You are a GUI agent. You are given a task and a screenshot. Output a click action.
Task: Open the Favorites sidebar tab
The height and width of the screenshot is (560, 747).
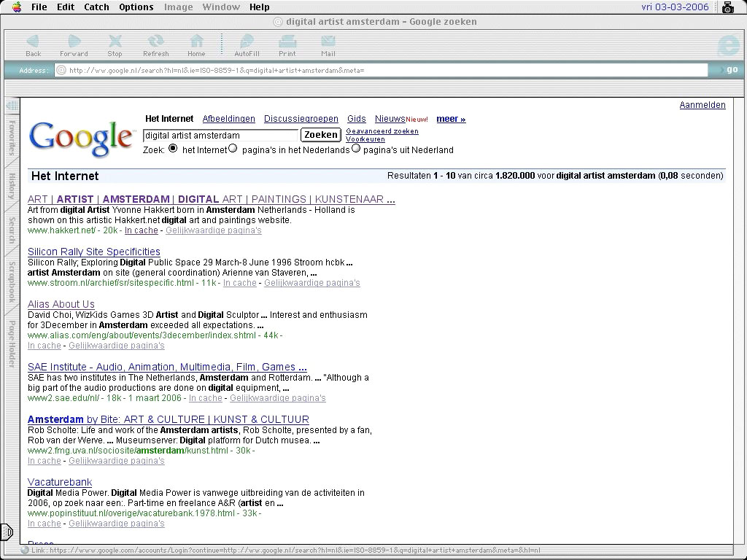(12, 138)
